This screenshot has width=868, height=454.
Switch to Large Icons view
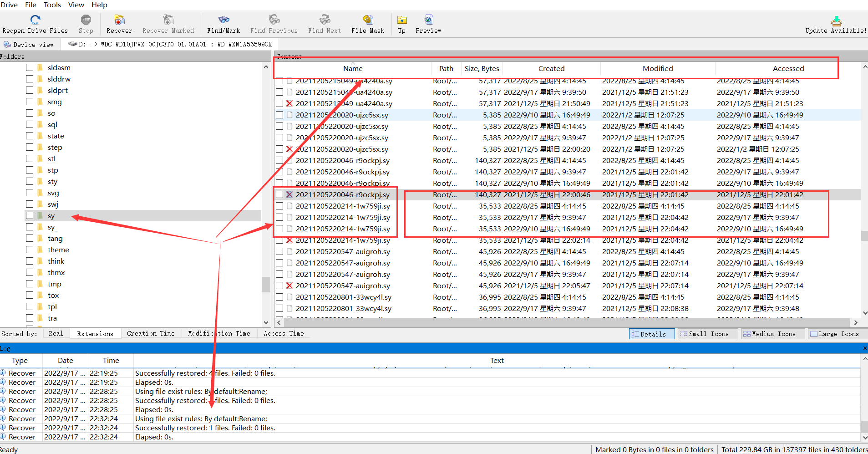[x=834, y=334]
